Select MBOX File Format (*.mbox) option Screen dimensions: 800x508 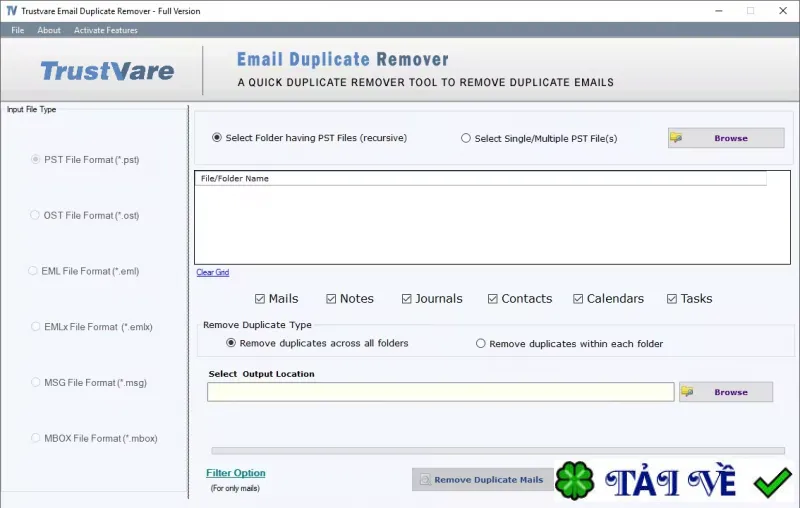coord(94,438)
